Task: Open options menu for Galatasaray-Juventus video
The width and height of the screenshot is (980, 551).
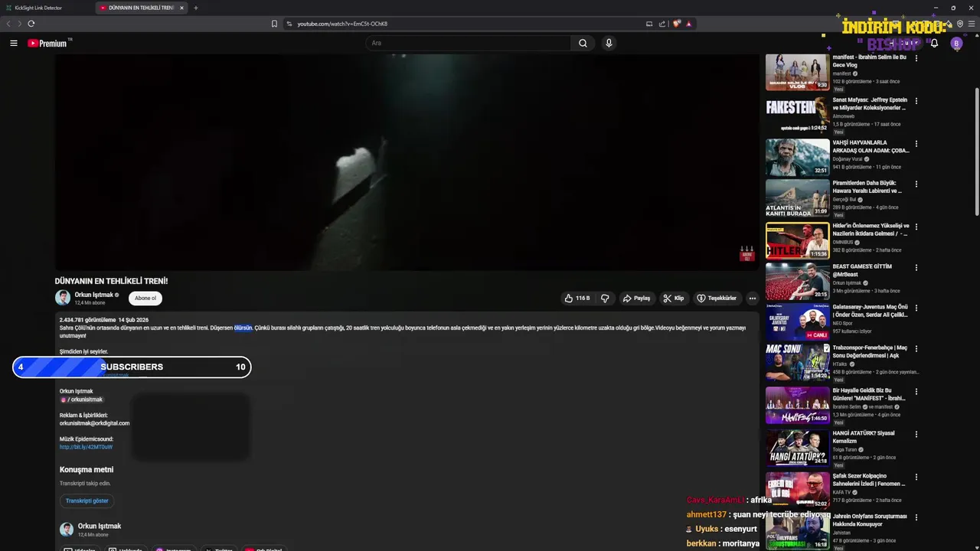Action: pos(916,308)
